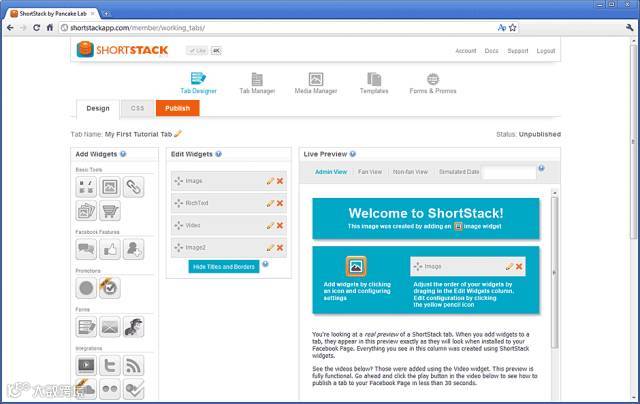Add the envelope mail form widget
Image resolution: width=640 pixels, height=404 pixels.
(110, 326)
